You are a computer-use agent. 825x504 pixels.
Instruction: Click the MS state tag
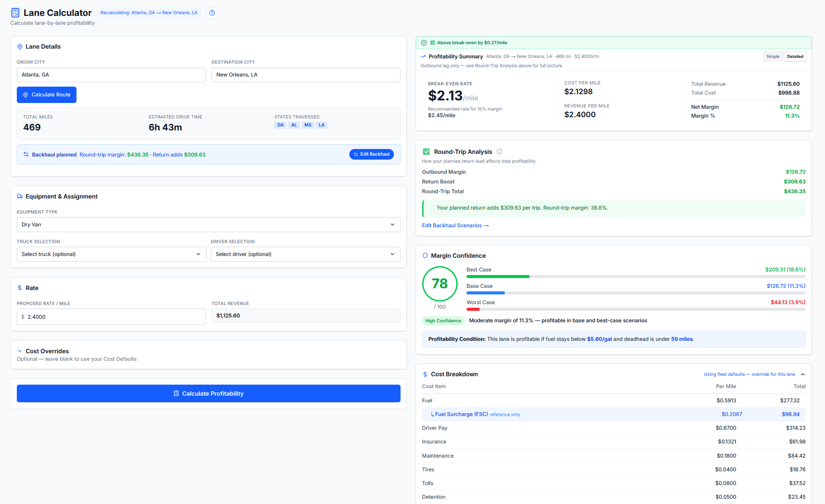click(308, 125)
